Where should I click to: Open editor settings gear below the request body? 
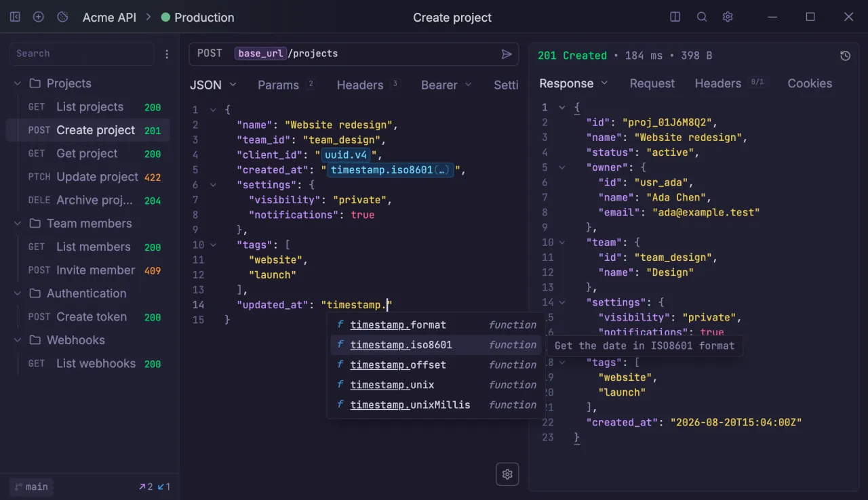tap(507, 474)
